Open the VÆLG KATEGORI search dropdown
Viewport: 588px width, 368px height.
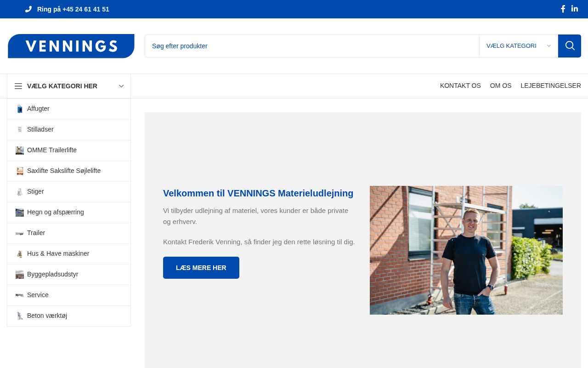coord(519,46)
